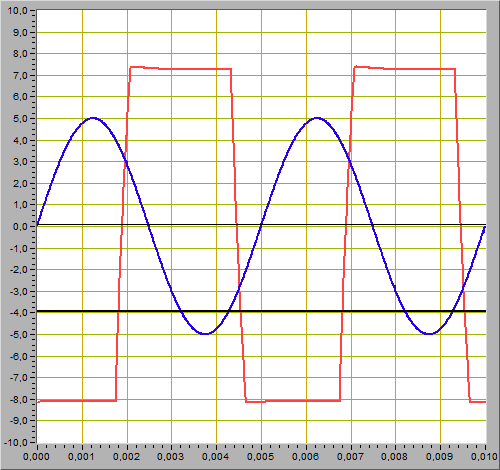500x470 pixels.
Task: Select the 0,007 time axis label
Action: click(x=350, y=457)
